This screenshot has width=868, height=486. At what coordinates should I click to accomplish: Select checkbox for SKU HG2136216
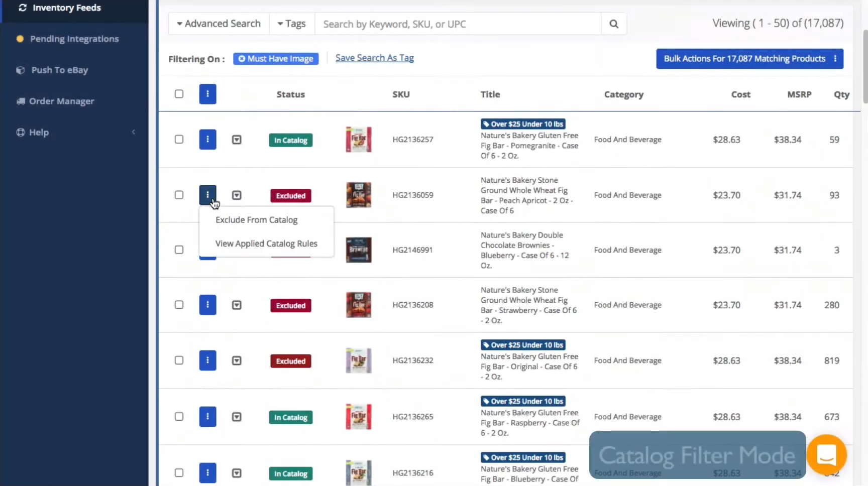tap(179, 472)
